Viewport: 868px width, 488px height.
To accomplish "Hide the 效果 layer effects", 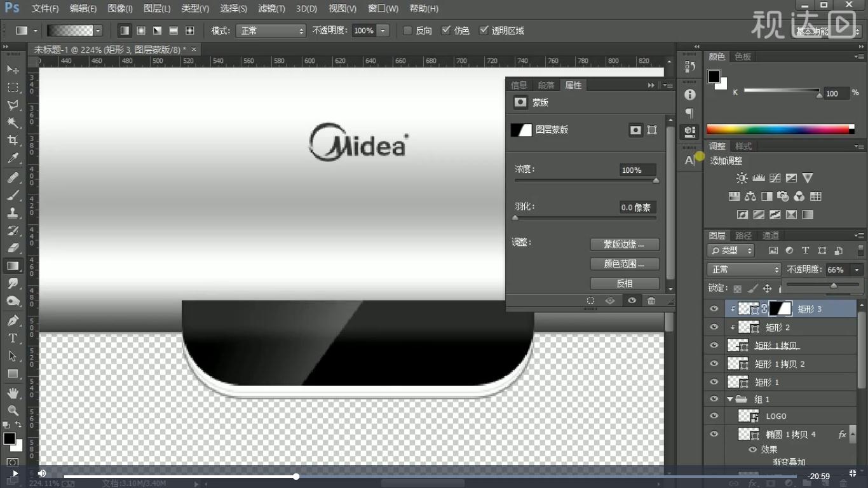I will pyautogui.click(x=753, y=449).
